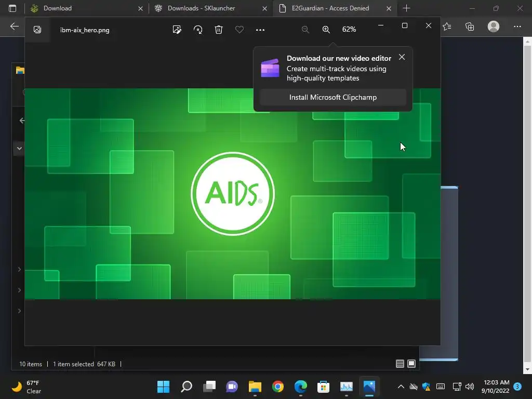Click the displayed green AIDS logo image
Screen dimensions: 532x399
pos(233,194)
